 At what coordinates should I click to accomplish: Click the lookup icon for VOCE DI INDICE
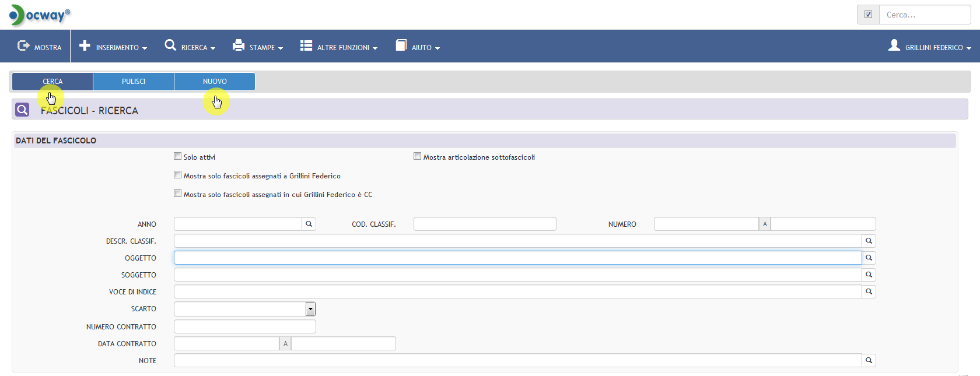point(869,291)
